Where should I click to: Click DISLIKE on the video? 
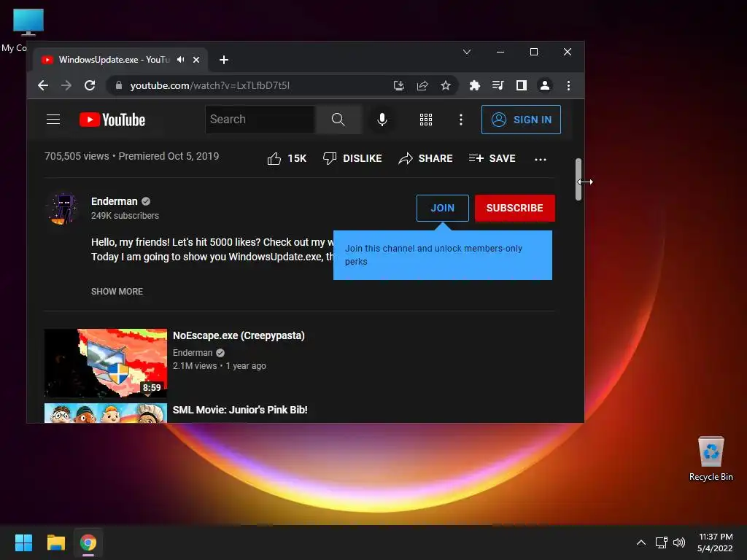pyautogui.click(x=352, y=158)
